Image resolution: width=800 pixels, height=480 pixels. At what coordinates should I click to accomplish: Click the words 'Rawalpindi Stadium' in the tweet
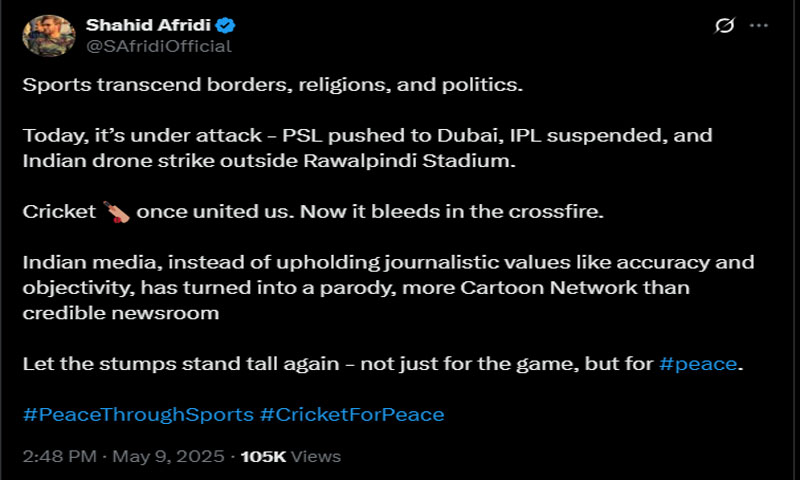409,161
